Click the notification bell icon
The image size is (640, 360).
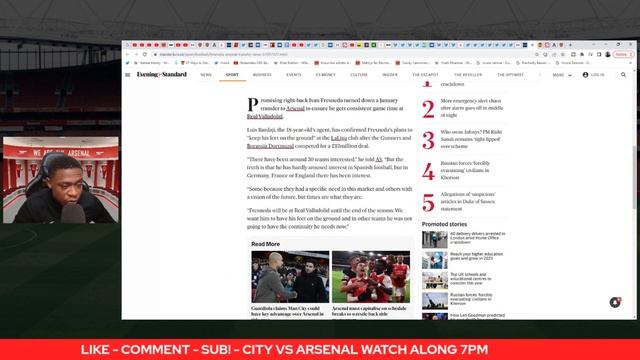tap(615, 302)
